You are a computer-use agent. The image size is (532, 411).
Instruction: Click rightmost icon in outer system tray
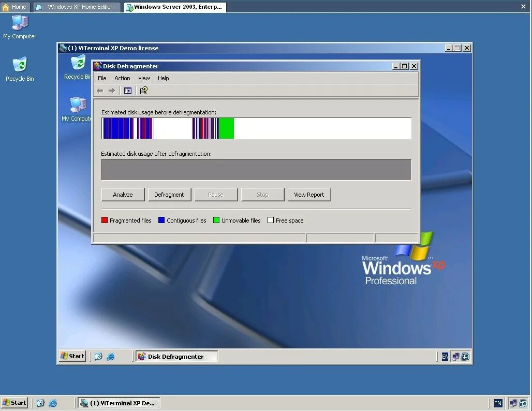[523, 403]
